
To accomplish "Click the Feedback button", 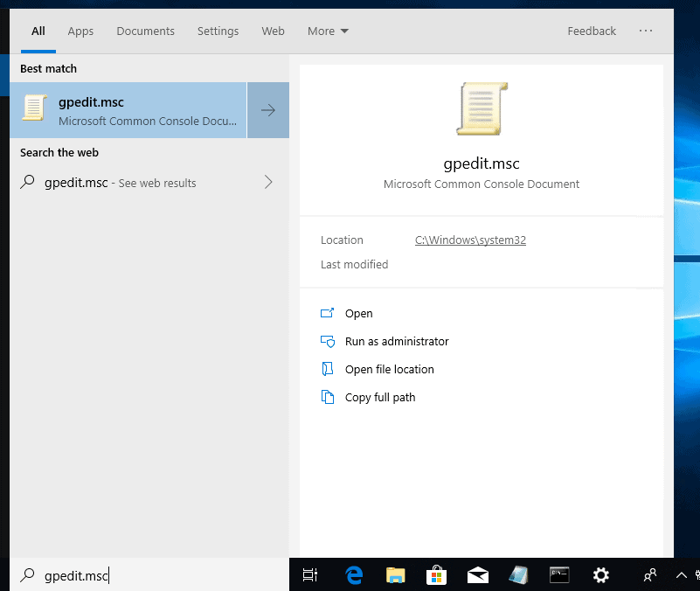I will click(592, 31).
